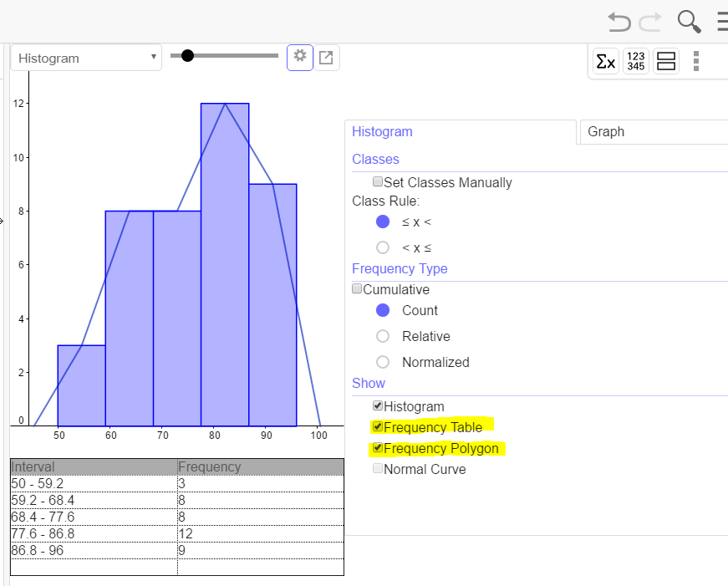Show statistics with the Σx button
Image resolution: width=728 pixels, height=586 pixels.
click(606, 61)
